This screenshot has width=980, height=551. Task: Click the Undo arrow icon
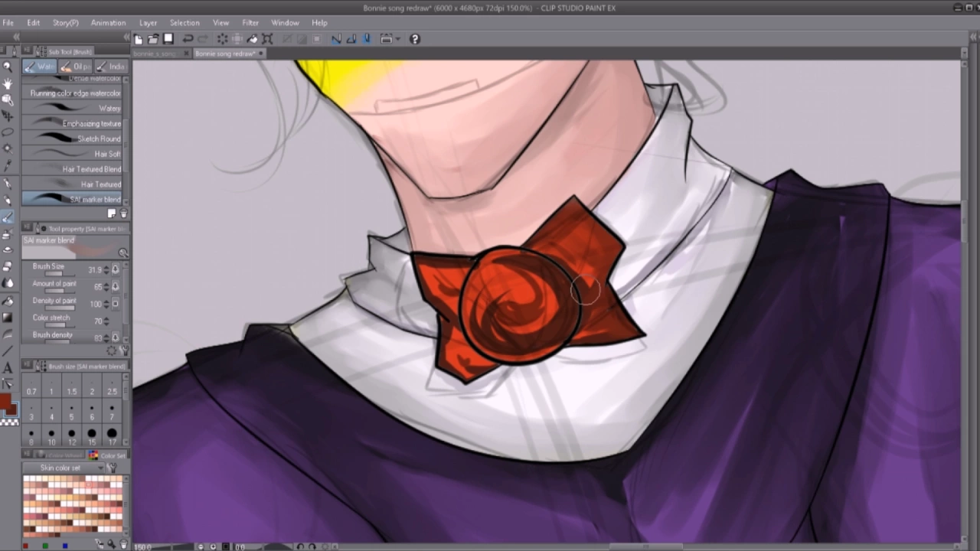tap(188, 39)
